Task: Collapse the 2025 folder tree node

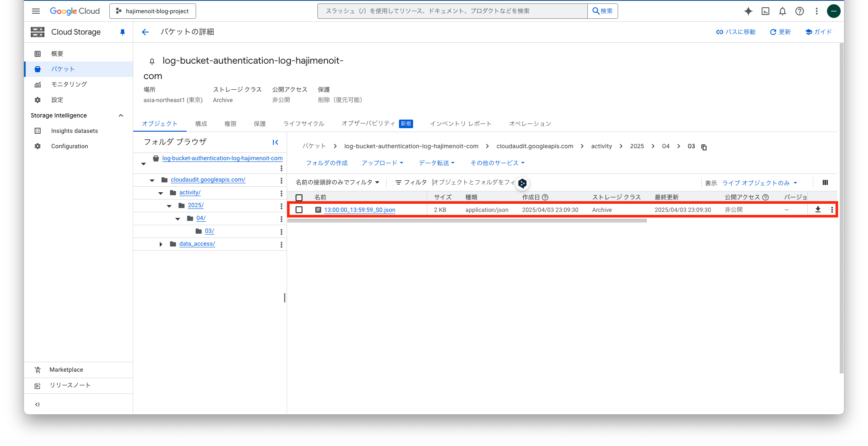Action: click(169, 206)
